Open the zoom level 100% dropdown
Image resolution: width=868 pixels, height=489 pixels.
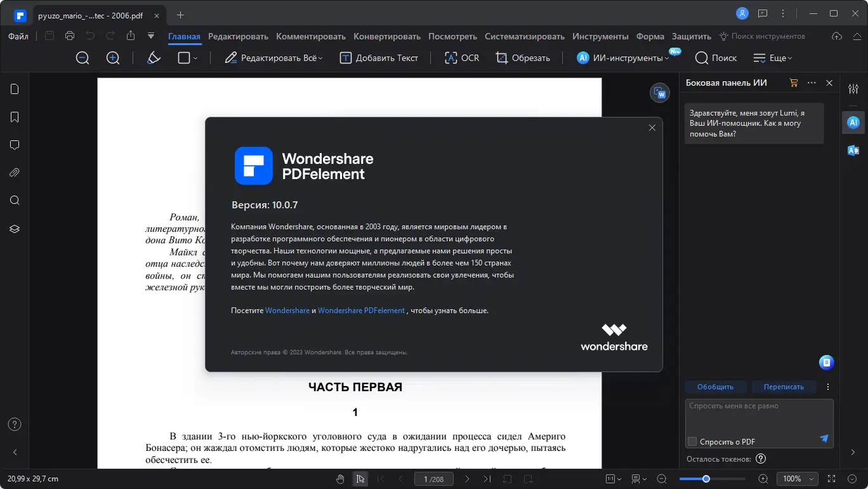coord(797,479)
